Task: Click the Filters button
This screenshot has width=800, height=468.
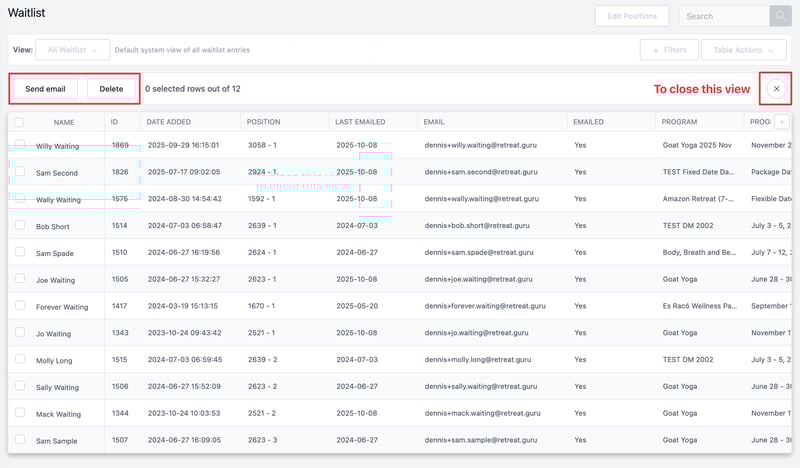Action: tap(669, 50)
